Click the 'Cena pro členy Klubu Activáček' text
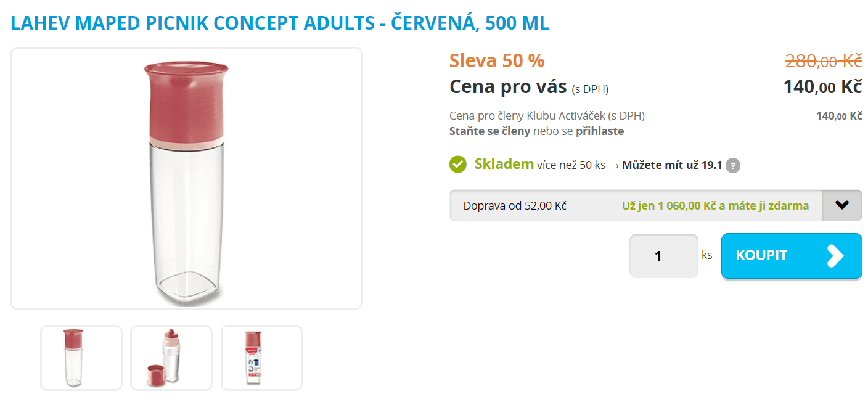Screen dimensions: 868x402 click(547, 116)
